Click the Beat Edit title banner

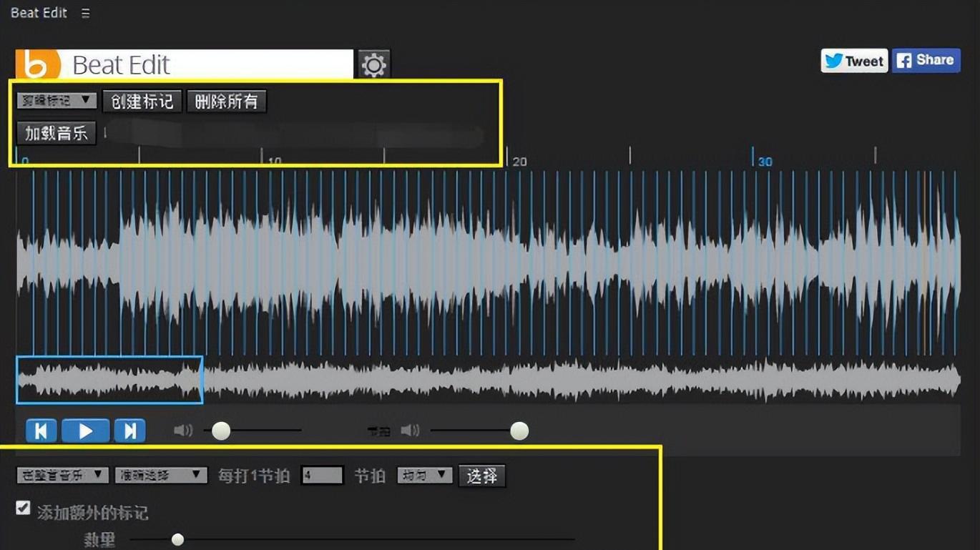[185, 64]
